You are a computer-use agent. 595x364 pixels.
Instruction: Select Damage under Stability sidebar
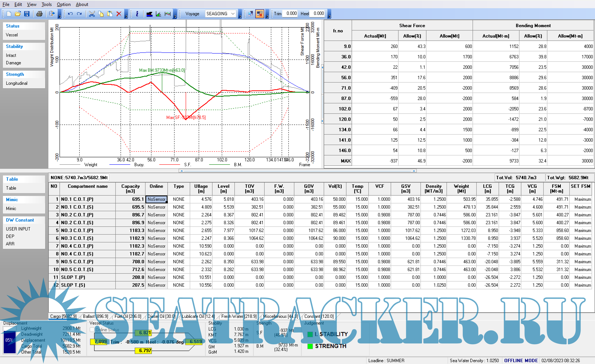[14, 63]
